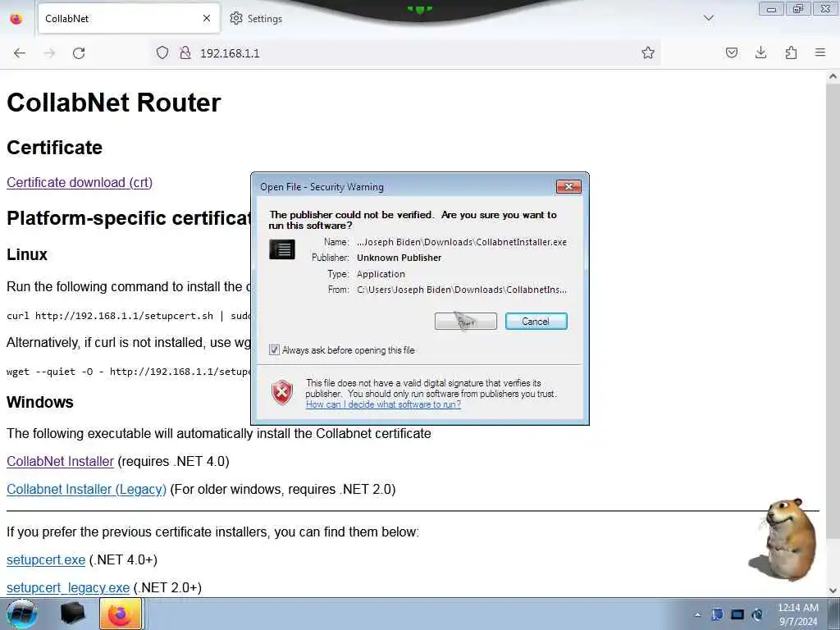Download setupcert_legacy.exe link
This screenshot has width=840, height=630.
click(x=68, y=587)
